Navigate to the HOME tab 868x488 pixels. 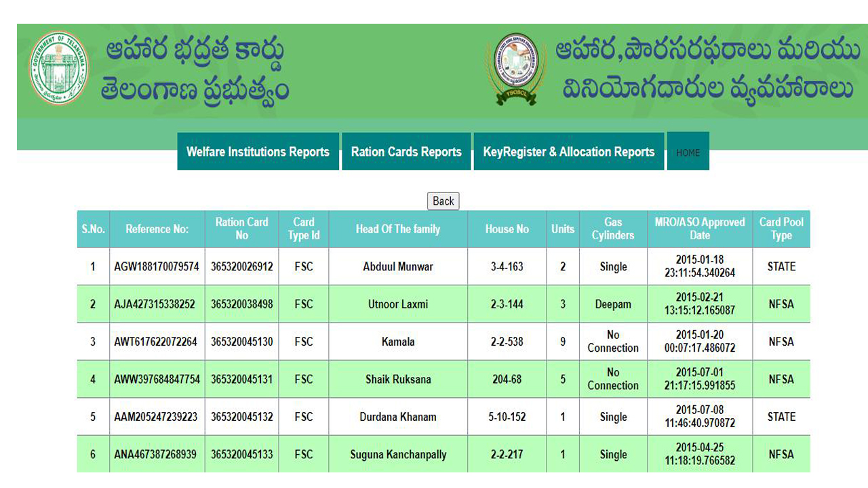click(688, 152)
